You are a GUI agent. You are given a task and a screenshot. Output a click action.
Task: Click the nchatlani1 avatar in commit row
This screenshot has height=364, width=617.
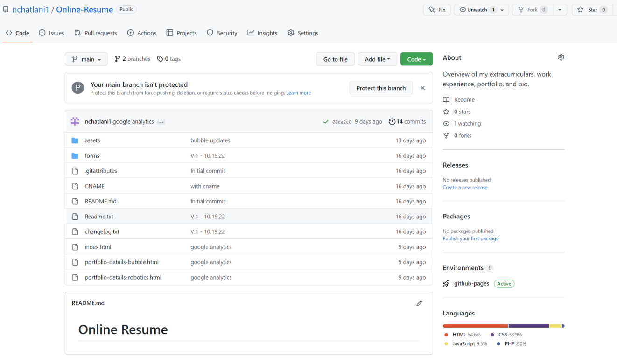pyautogui.click(x=75, y=121)
